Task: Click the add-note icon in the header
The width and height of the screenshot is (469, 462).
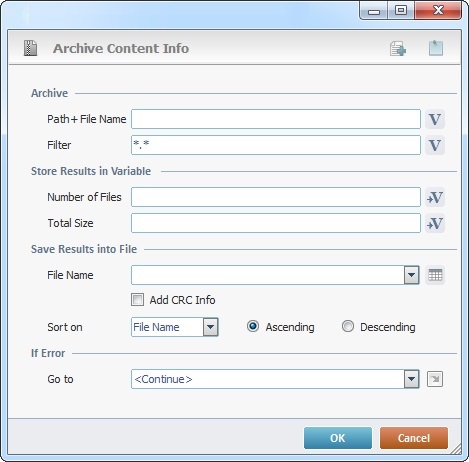Action: point(398,49)
